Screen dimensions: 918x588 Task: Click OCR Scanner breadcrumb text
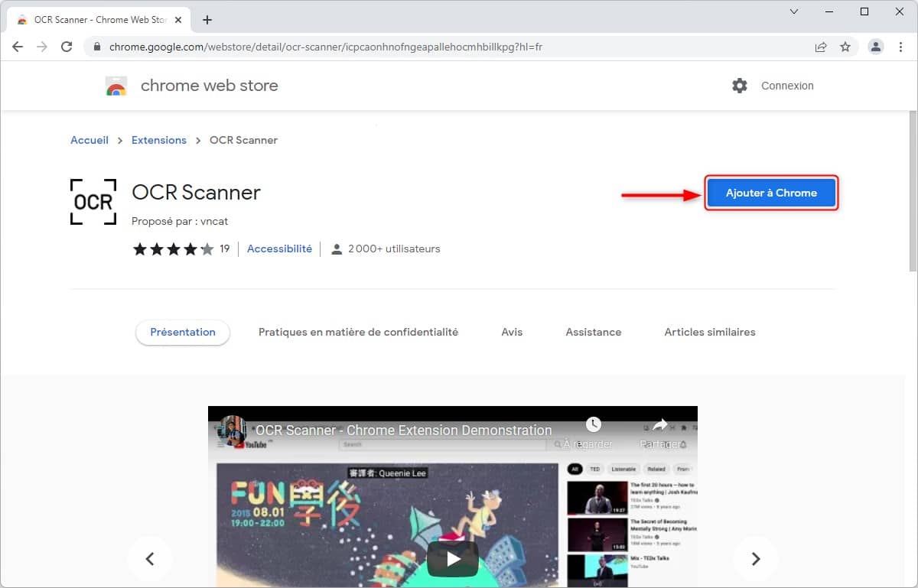point(243,140)
